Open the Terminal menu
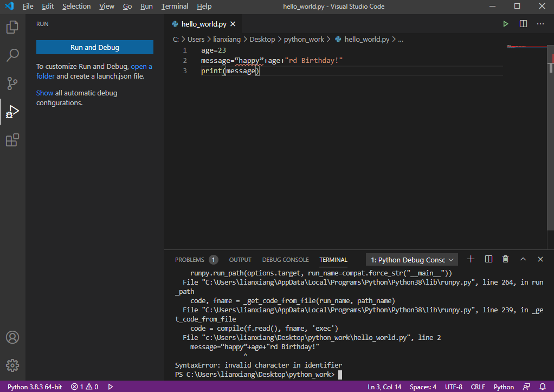554x392 pixels. pos(175,7)
